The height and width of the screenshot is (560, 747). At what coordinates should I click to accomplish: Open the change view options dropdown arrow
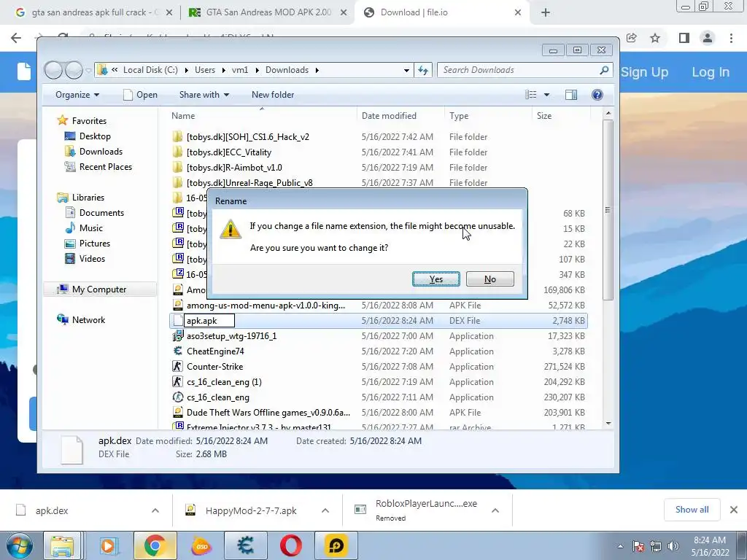point(546,95)
